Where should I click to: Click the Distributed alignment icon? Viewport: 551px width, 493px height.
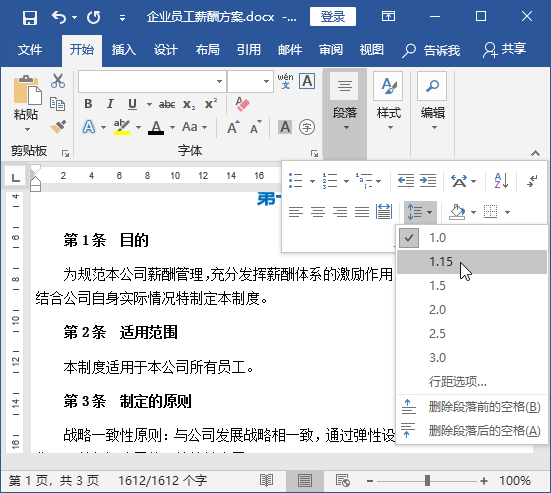point(383,212)
